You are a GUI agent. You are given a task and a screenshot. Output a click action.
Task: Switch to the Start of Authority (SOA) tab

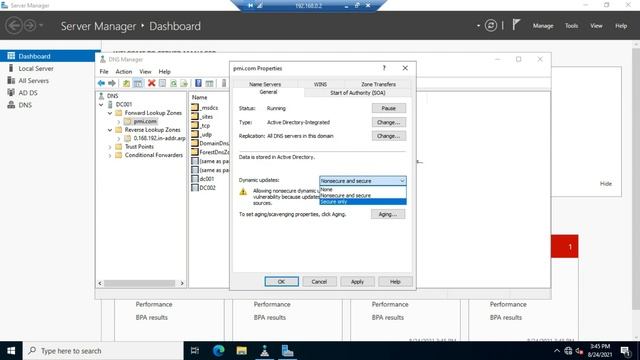[x=358, y=93]
